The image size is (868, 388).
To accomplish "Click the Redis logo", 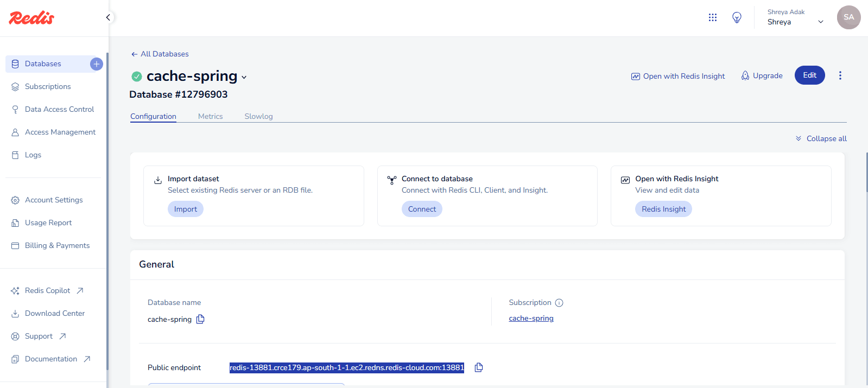I will (31, 18).
